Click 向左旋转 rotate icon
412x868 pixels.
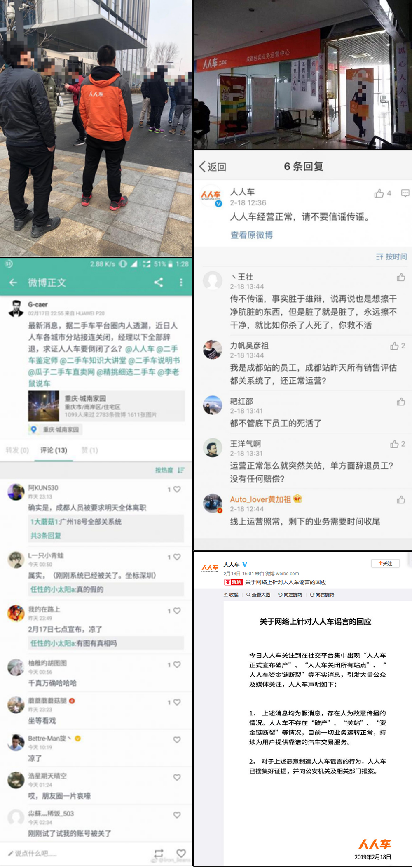point(280,595)
